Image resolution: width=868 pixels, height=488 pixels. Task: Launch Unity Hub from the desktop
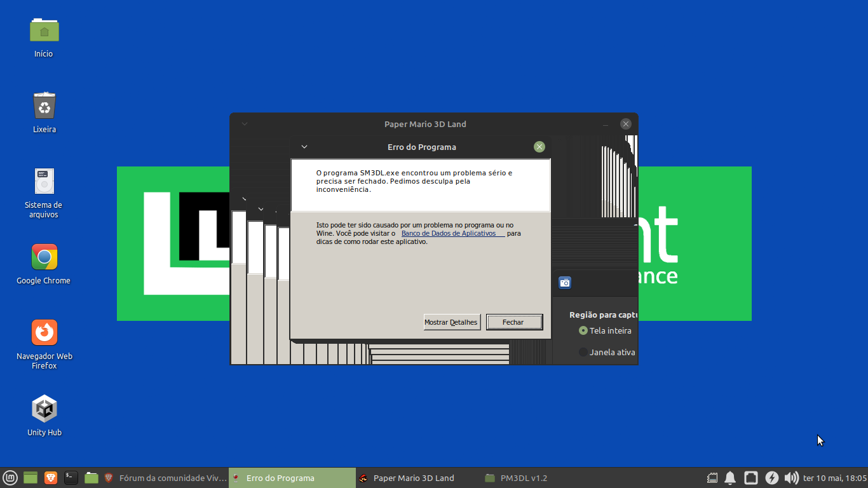pos(44,409)
